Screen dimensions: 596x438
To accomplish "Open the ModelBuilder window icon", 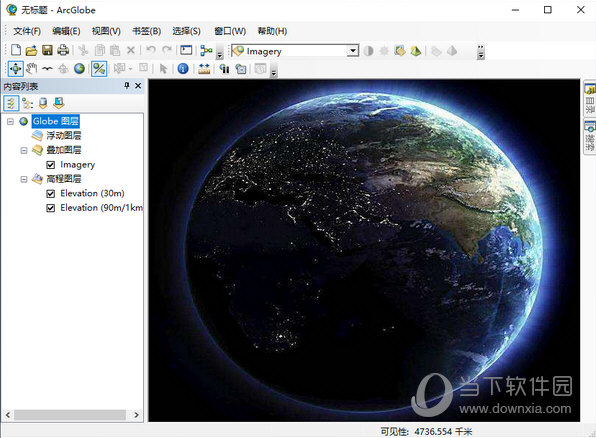I will (x=206, y=50).
